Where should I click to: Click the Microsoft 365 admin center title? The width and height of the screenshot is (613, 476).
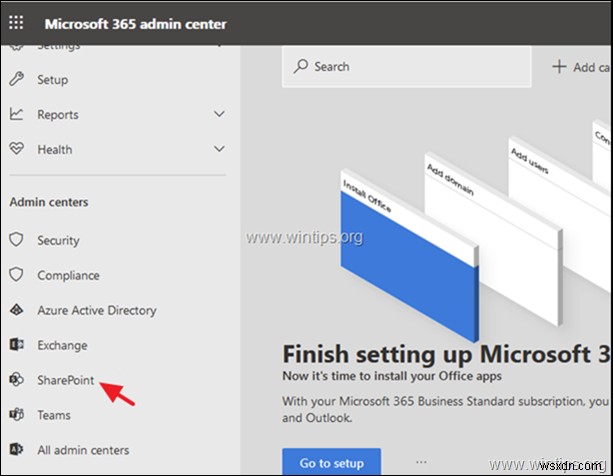click(135, 24)
